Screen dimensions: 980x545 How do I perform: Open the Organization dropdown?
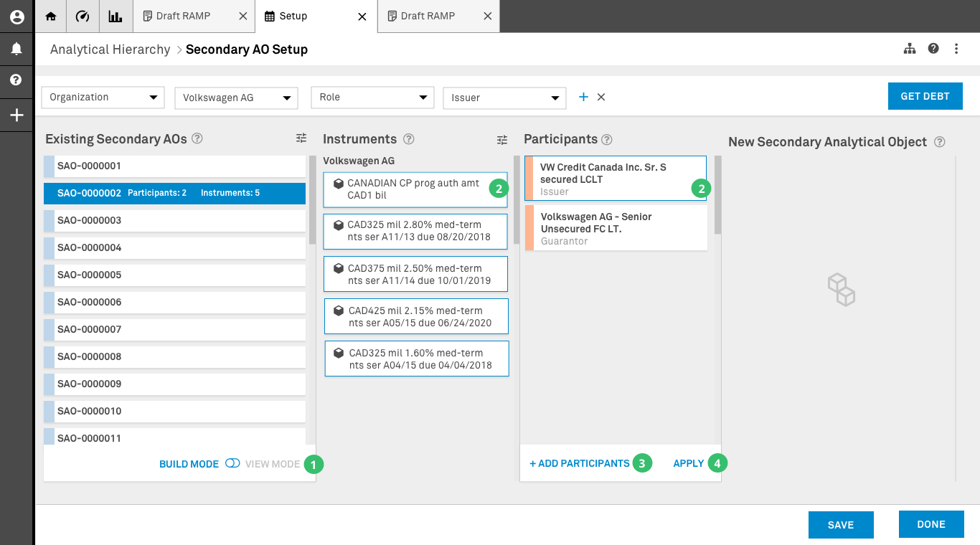(x=102, y=97)
